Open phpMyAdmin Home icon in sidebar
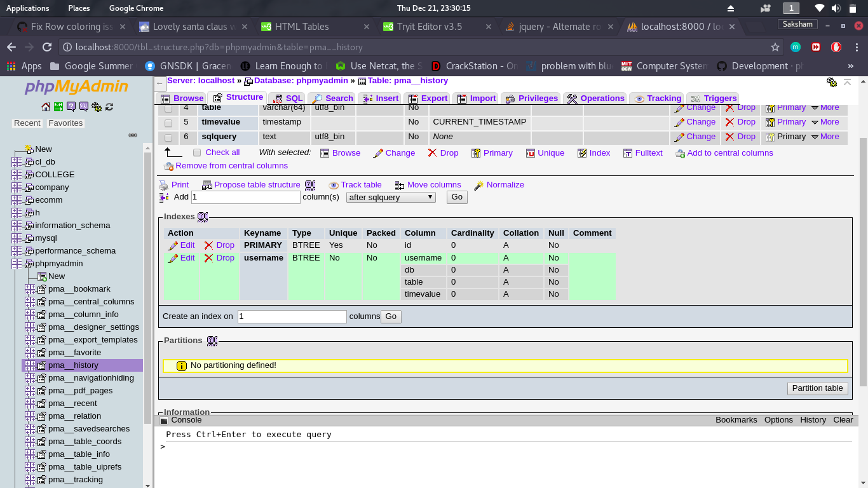 coord(46,107)
